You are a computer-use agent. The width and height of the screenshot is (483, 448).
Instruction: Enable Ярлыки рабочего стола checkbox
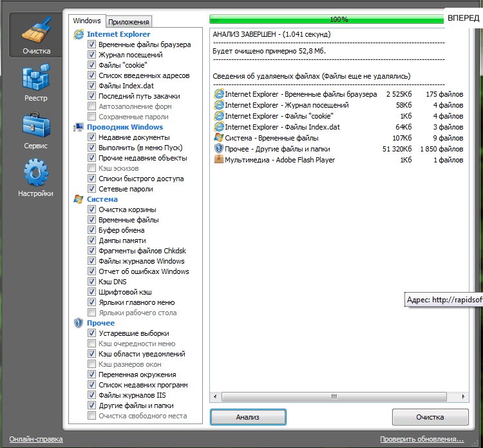[91, 313]
